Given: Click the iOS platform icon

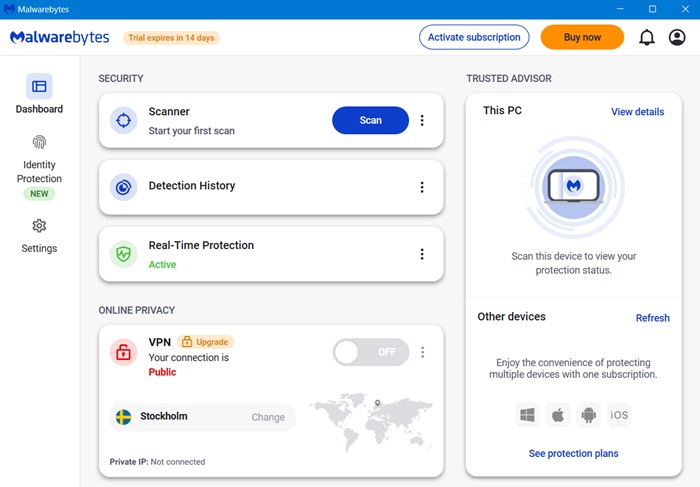Looking at the screenshot, I should (619, 415).
